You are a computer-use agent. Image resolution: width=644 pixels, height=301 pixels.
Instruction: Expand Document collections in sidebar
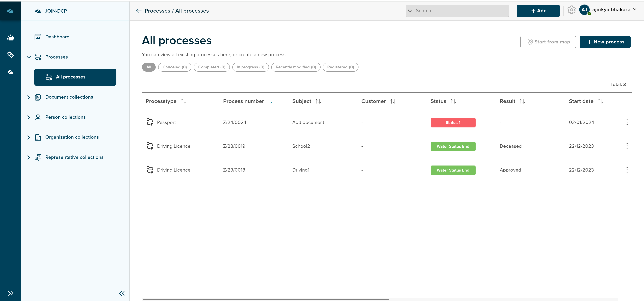tap(29, 97)
